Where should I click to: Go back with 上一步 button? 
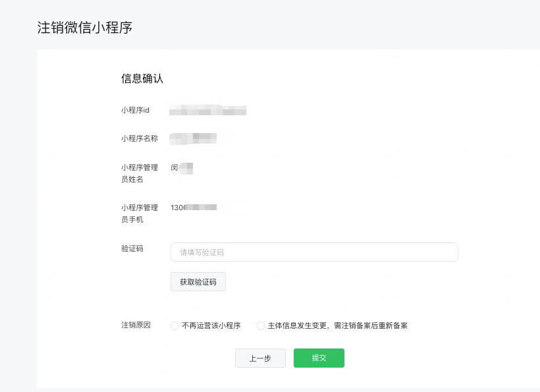pos(260,358)
